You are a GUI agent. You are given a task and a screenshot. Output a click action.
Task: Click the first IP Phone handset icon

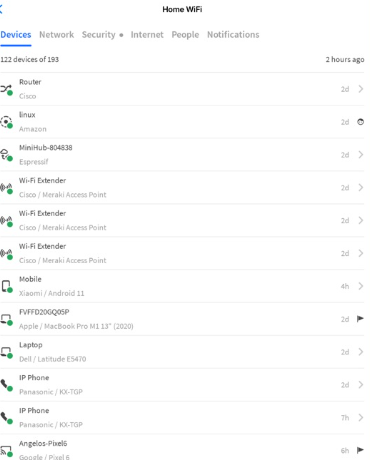coord(6,385)
